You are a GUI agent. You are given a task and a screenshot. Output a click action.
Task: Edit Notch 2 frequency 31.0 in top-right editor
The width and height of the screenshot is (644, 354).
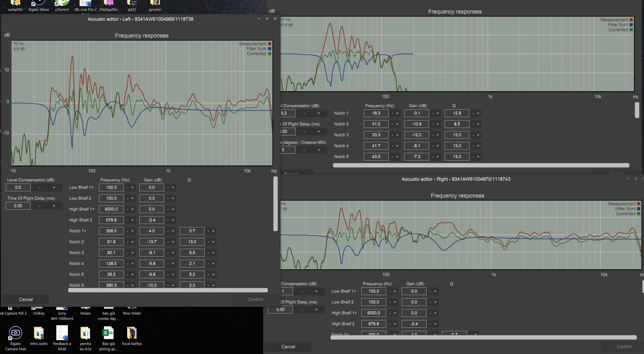point(376,124)
